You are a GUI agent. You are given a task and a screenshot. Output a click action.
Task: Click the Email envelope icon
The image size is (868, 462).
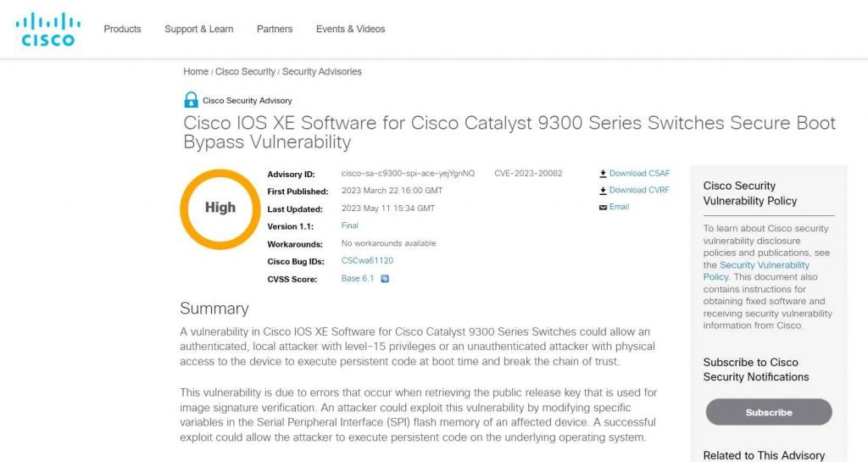pyautogui.click(x=603, y=207)
